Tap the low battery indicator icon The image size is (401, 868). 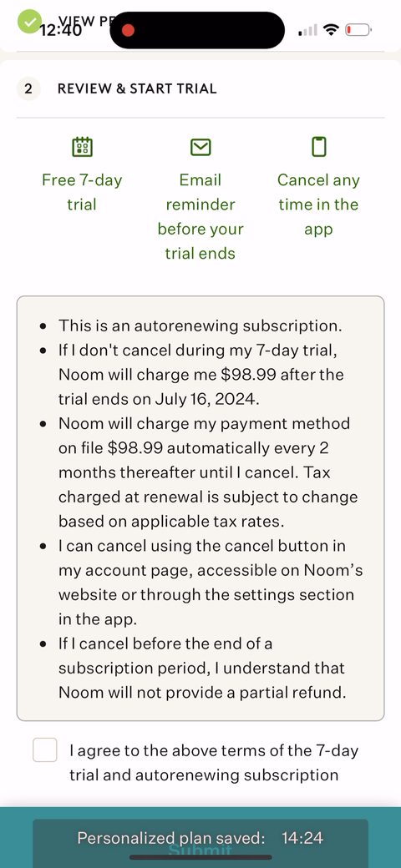[358, 30]
